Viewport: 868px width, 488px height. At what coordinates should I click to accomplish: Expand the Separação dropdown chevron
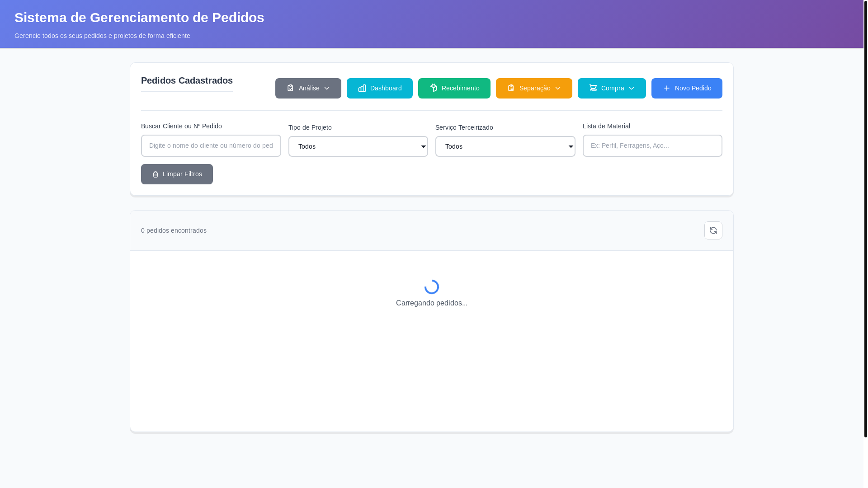[558, 89]
